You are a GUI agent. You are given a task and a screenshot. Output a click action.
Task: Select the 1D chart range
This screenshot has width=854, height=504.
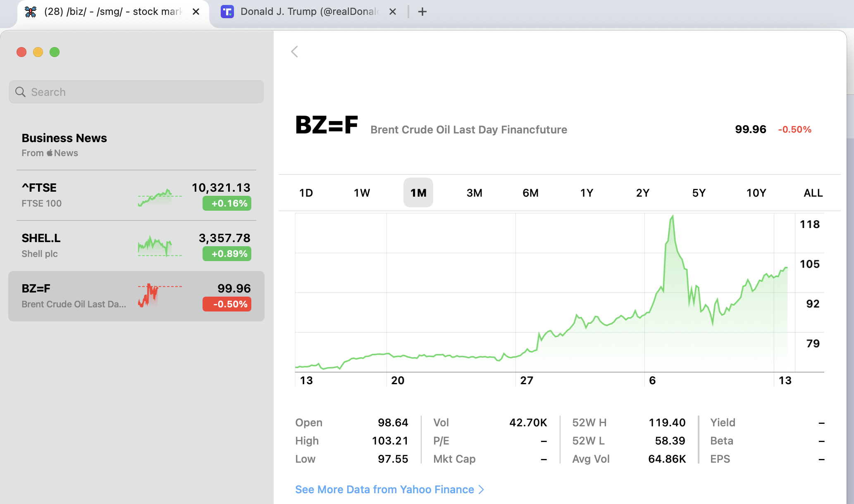(306, 193)
